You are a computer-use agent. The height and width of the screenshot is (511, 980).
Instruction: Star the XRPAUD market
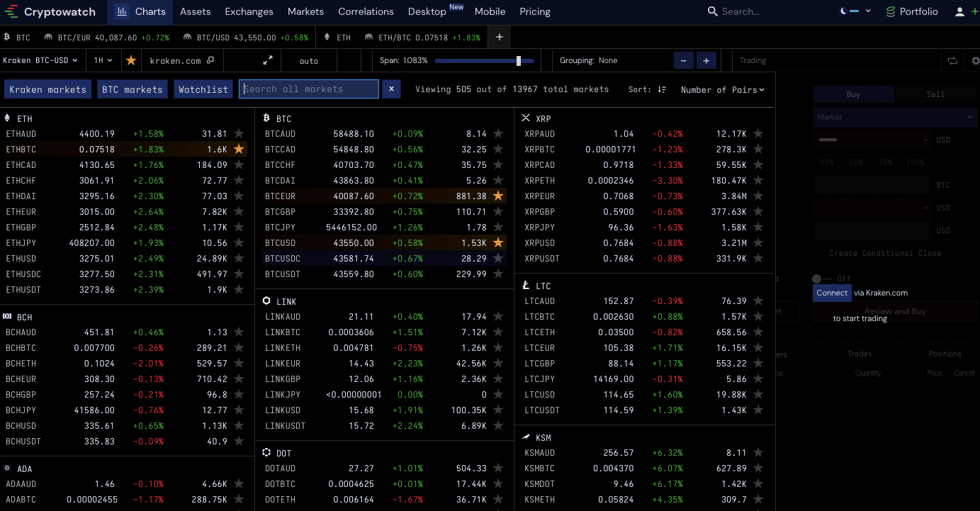click(758, 133)
